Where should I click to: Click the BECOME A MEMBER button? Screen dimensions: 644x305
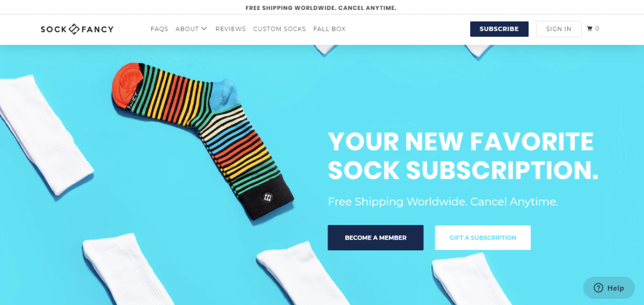tap(376, 237)
